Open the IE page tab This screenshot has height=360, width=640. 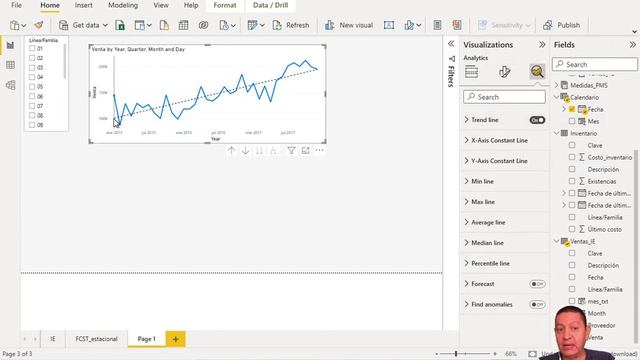(x=53, y=339)
